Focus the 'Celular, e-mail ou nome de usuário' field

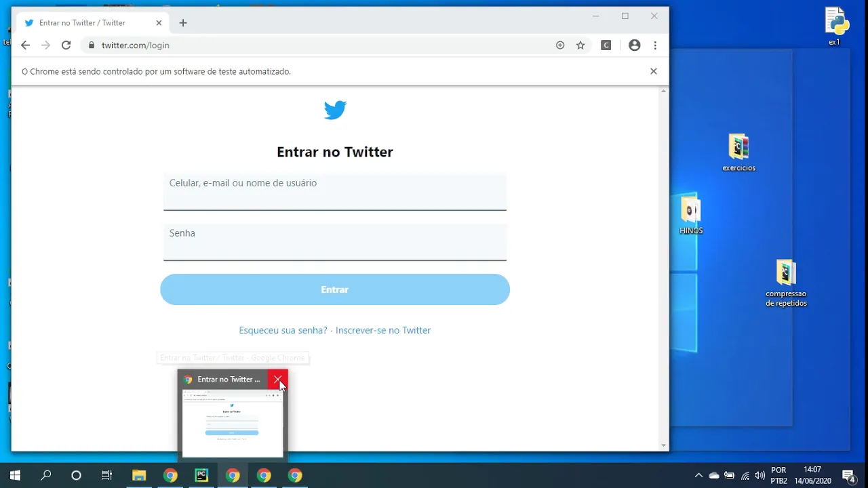point(335,192)
